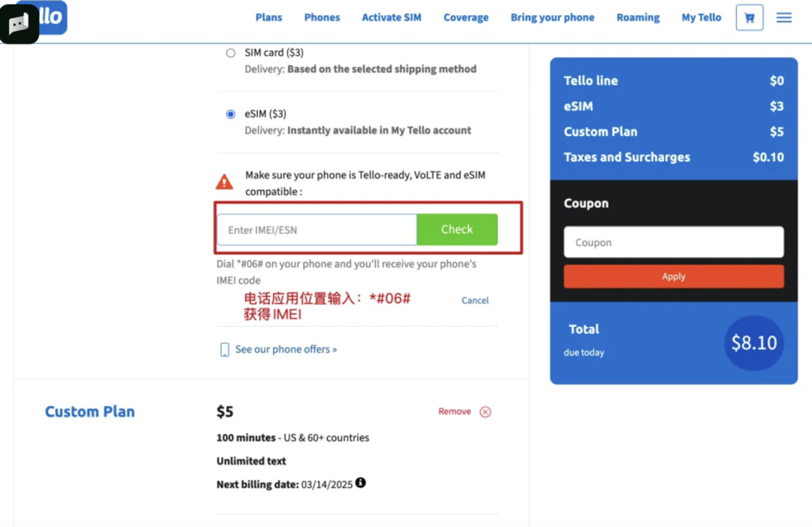Click the Cancel link
The image size is (812, 527).
(x=475, y=300)
